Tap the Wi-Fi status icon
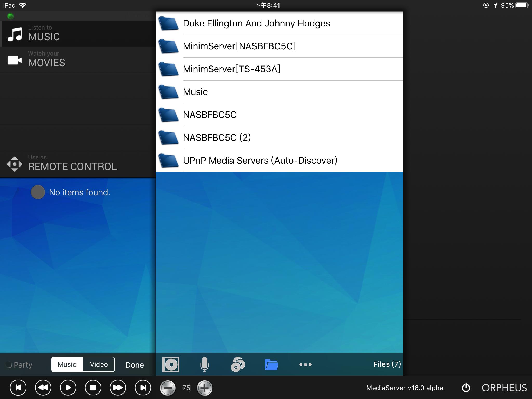The width and height of the screenshot is (532, 399). (x=23, y=5)
